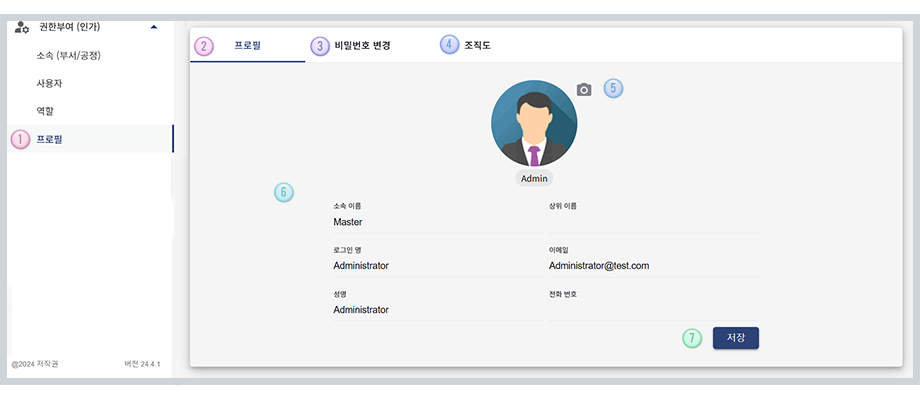Open 소속 (부서/공정) in sidebar

coord(69,55)
